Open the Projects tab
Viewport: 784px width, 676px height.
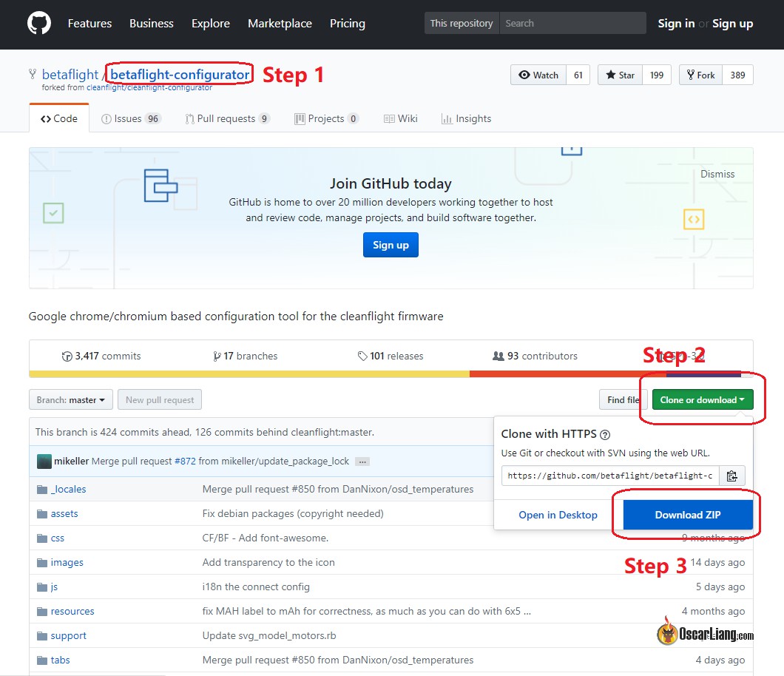(x=326, y=118)
